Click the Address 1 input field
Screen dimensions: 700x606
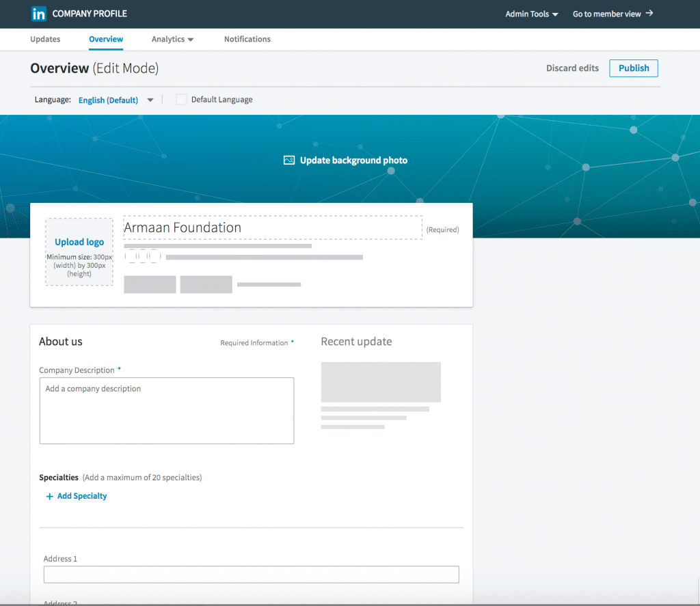[x=251, y=574]
